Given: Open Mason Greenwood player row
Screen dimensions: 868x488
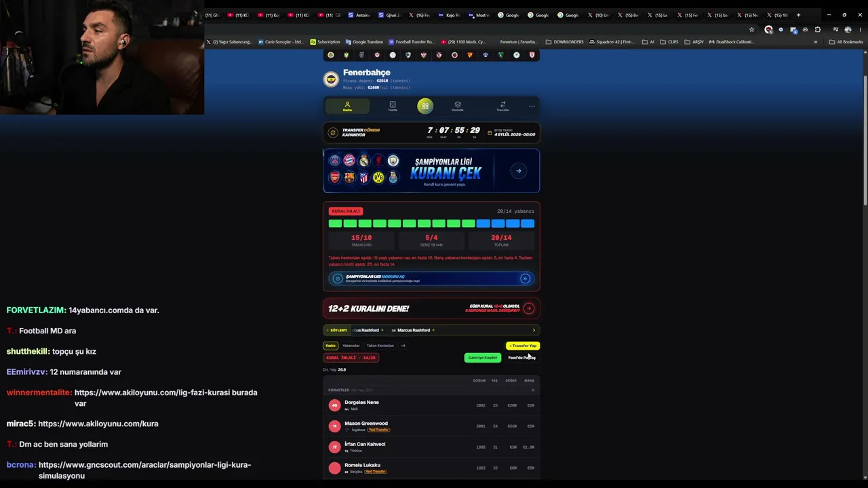Looking at the screenshot, I should pos(431,426).
